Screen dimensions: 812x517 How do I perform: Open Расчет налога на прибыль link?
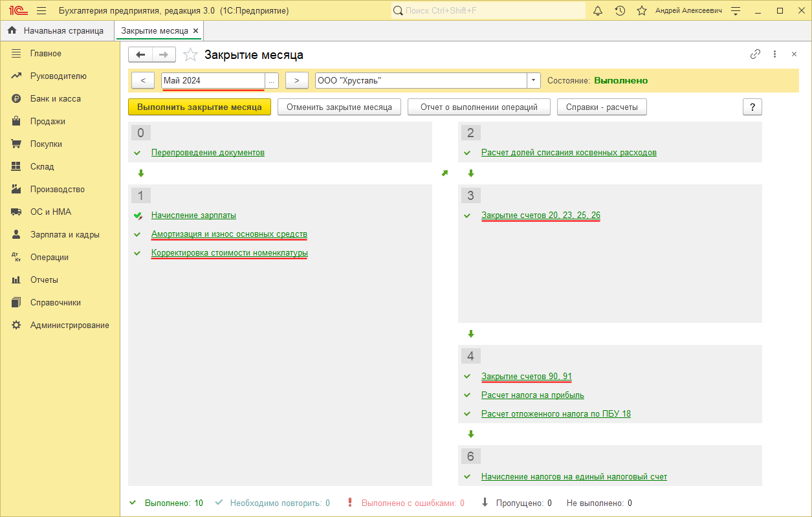click(532, 395)
